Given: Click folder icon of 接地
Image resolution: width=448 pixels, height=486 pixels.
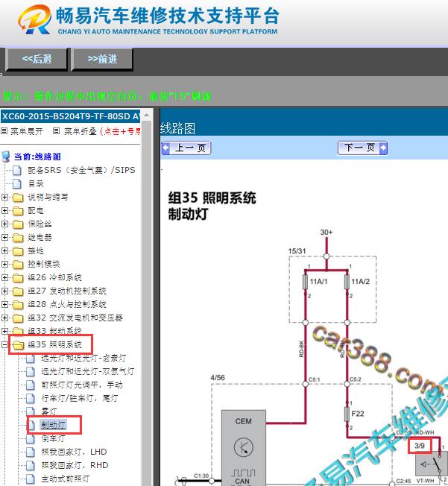Looking at the screenshot, I should pyautogui.click(x=18, y=251).
